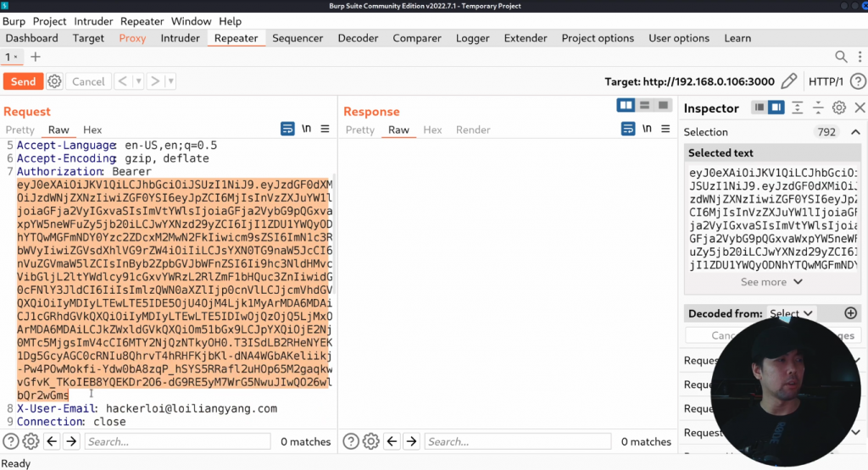Image resolution: width=868 pixels, height=470 pixels.
Task: Select Response Render tab
Action: point(473,130)
